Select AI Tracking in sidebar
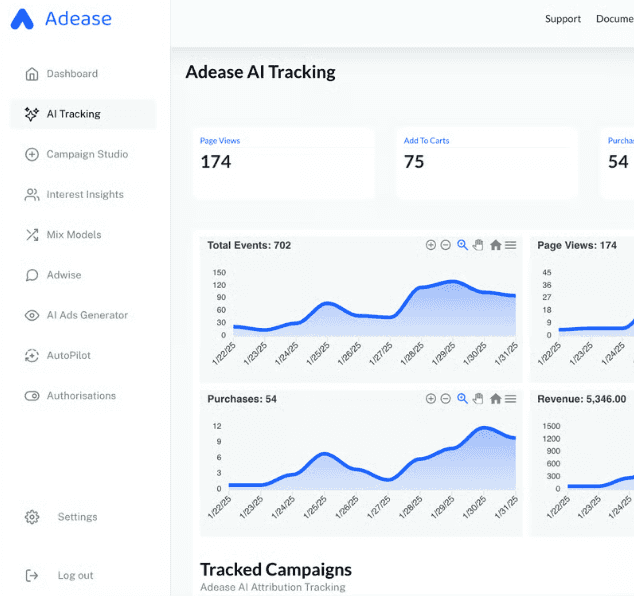The width and height of the screenshot is (634, 596). coord(73,114)
